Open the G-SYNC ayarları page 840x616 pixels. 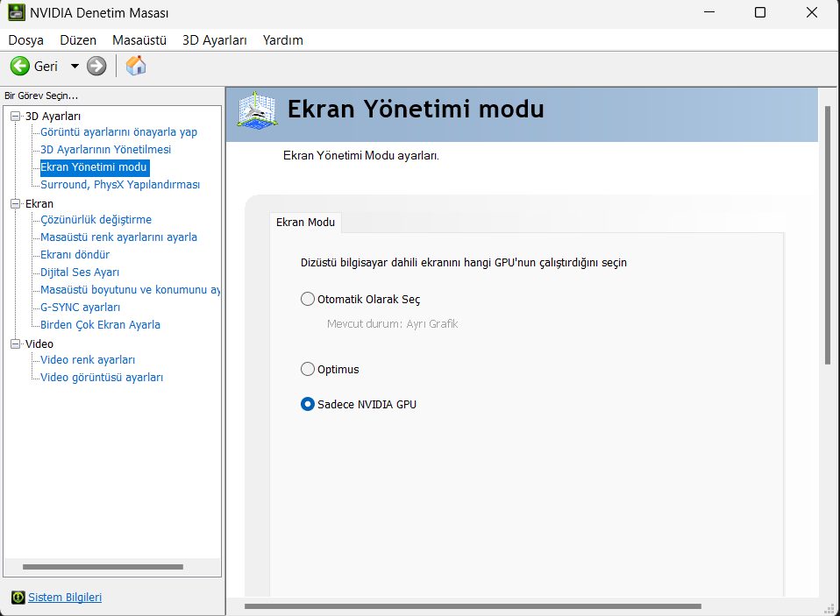(81, 308)
